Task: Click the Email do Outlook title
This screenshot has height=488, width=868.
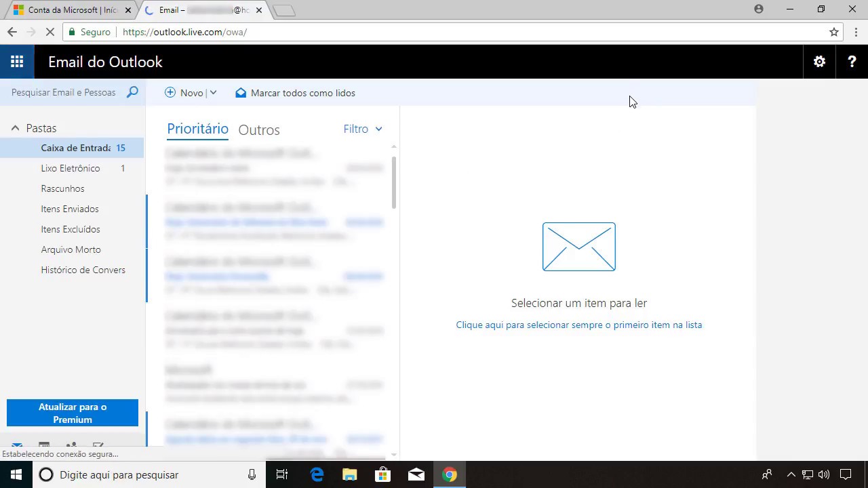Action: coord(105,62)
